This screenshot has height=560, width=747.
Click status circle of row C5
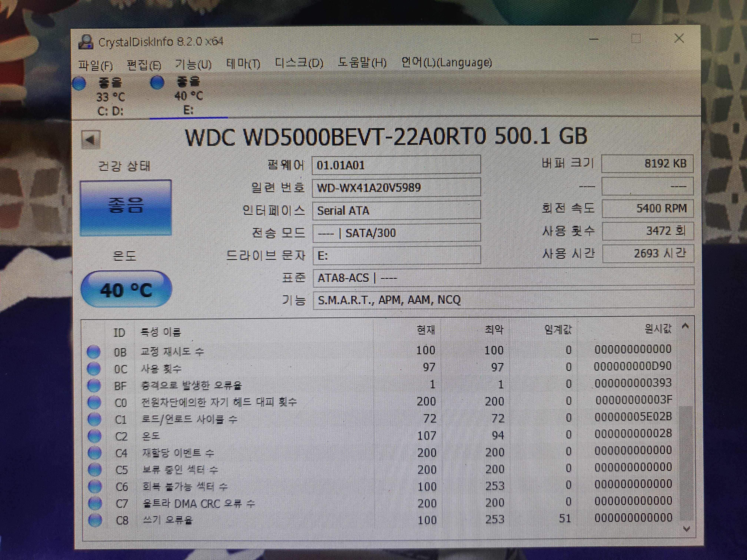pyautogui.click(x=95, y=470)
